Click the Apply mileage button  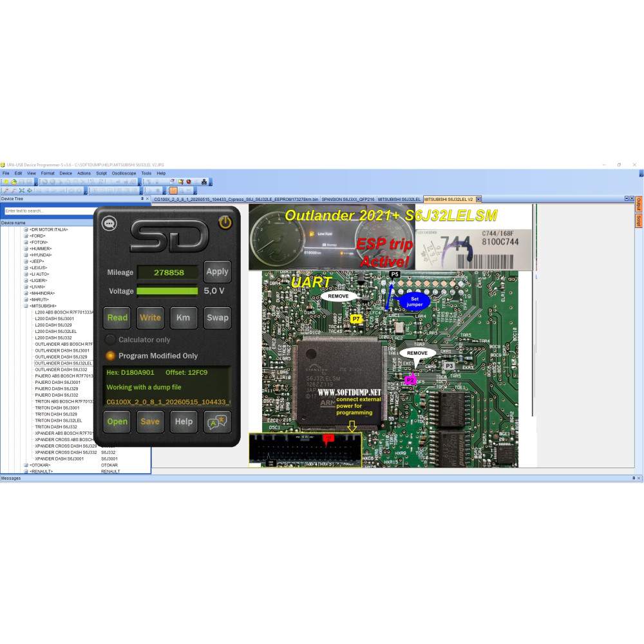point(217,272)
